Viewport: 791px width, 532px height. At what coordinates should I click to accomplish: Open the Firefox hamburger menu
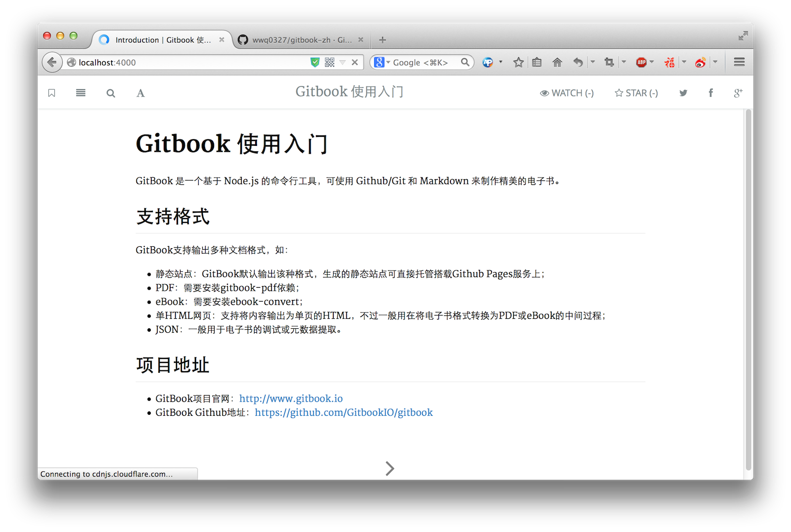pos(739,62)
